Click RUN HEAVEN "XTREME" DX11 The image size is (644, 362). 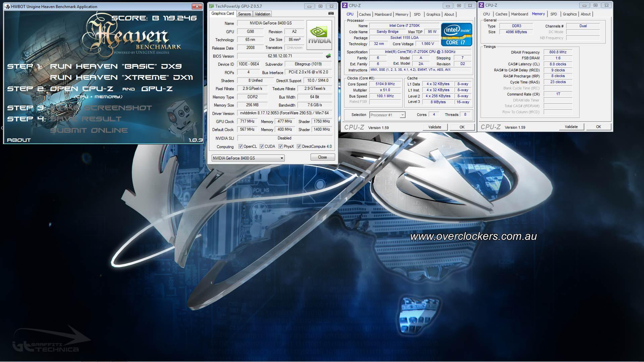point(121,77)
